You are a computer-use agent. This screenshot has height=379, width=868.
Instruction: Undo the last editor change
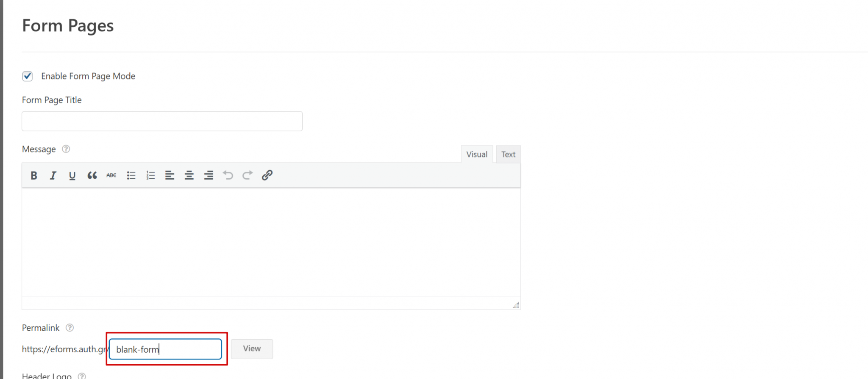pos(228,175)
